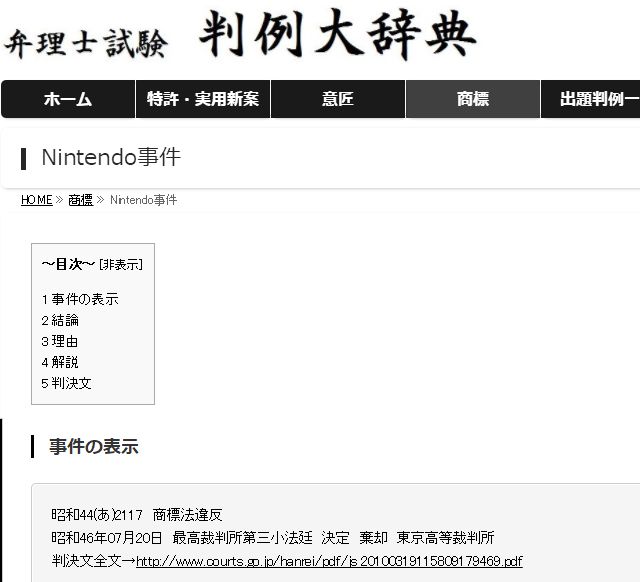Open the 意匠 navigation tab
Viewport: 640px width, 582px height.
click(x=338, y=99)
